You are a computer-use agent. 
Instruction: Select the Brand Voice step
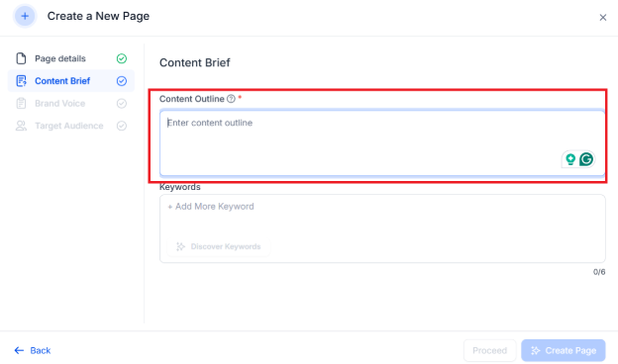click(x=71, y=103)
